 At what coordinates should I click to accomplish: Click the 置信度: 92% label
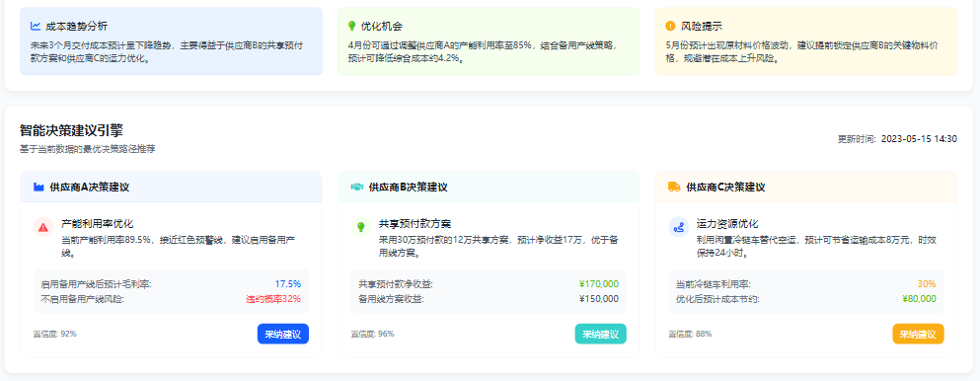(55, 334)
